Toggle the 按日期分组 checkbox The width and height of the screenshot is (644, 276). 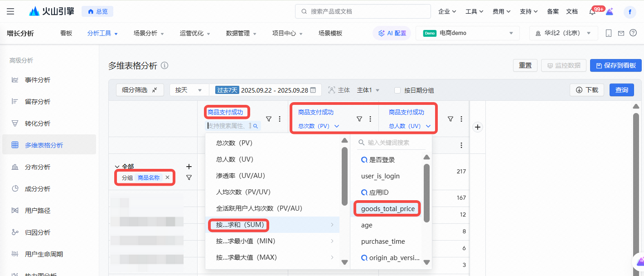(397, 90)
